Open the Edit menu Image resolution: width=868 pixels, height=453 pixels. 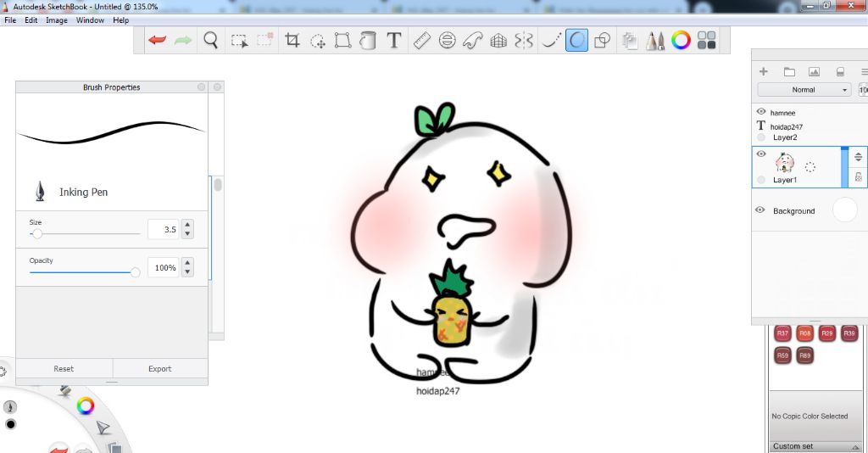(x=31, y=20)
